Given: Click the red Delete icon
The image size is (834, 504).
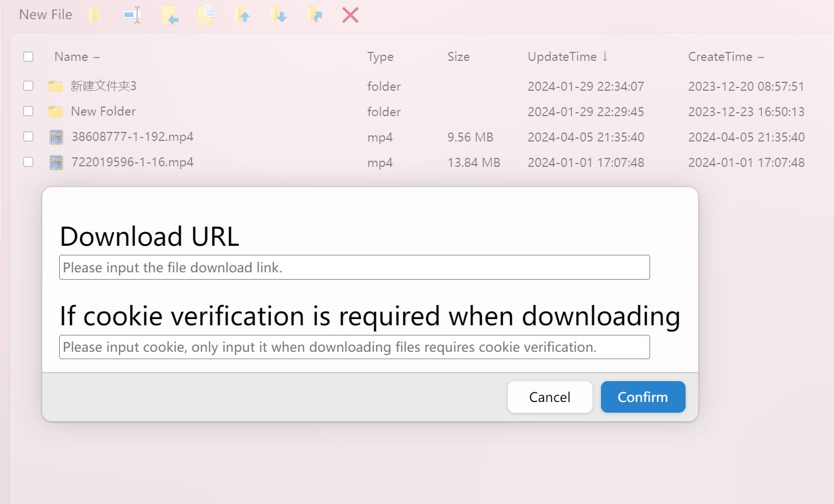Looking at the screenshot, I should [x=349, y=15].
